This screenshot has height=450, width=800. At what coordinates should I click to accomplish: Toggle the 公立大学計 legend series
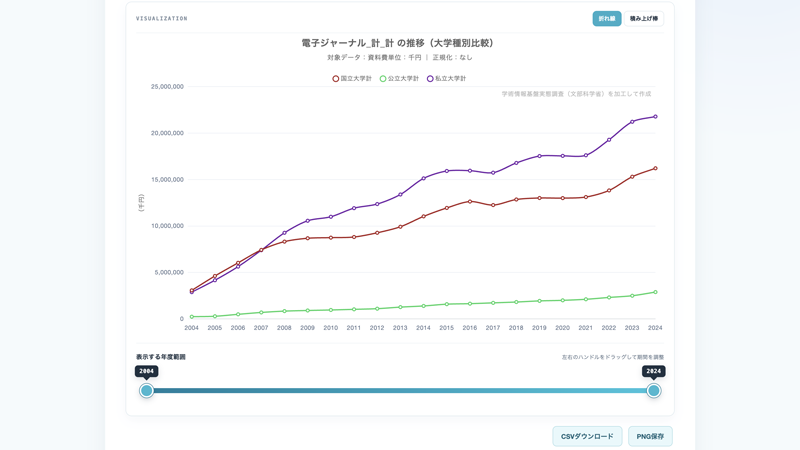(399, 79)
